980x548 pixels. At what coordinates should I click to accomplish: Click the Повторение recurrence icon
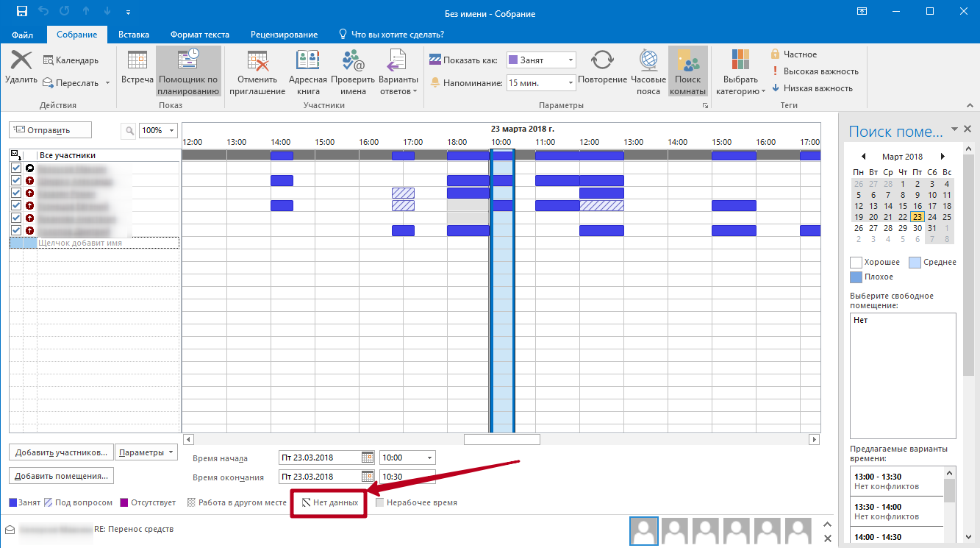[602, 61]
